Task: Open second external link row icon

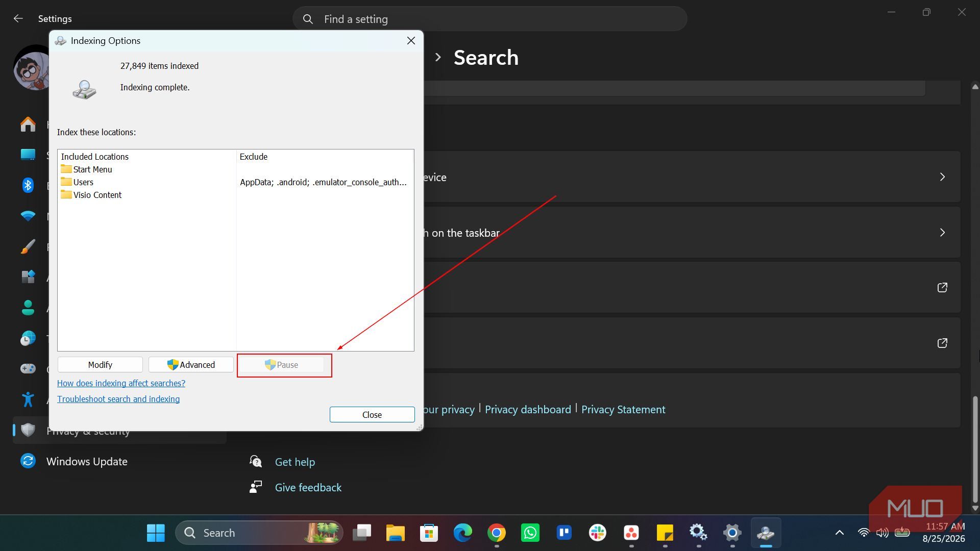Action: click(x=942, y=343)
